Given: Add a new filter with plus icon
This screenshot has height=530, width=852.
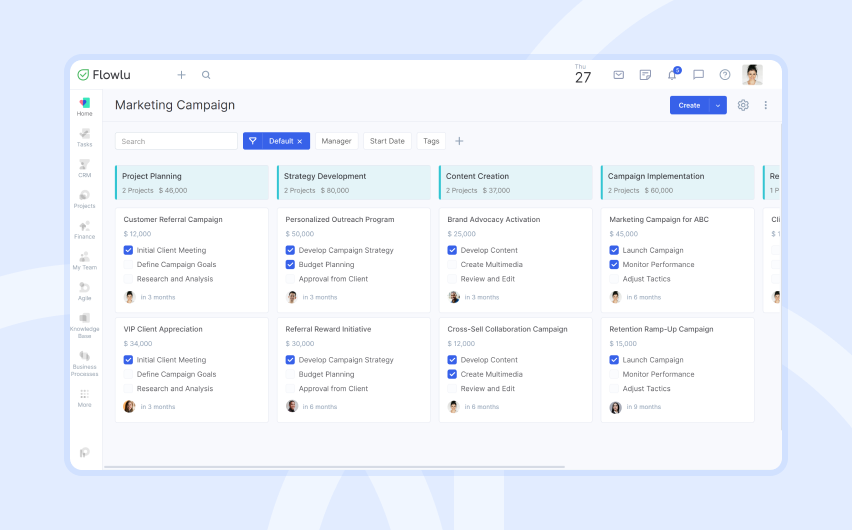Looking at the screenshot, I should point(459,141).
